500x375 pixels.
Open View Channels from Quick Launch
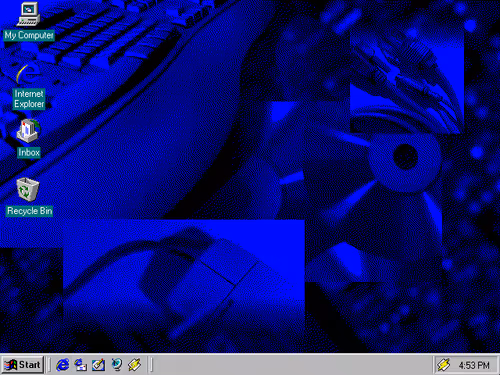click(116, 365)
